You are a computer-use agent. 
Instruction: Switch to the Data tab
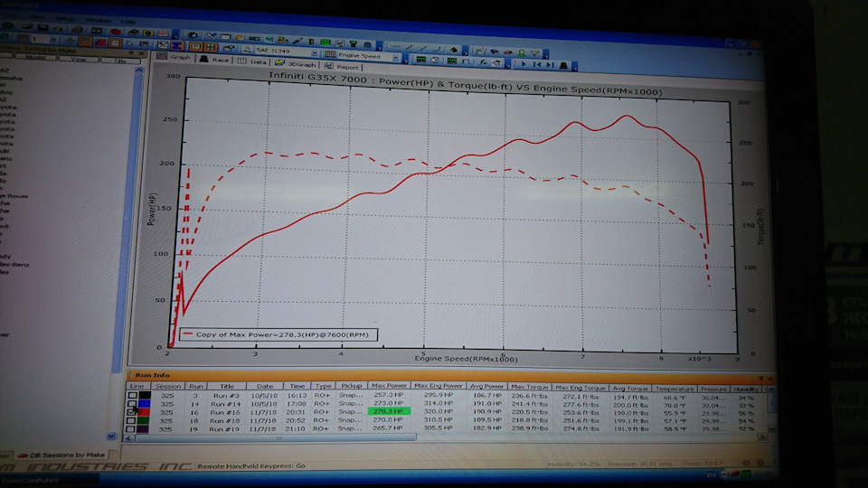[253, 61]
